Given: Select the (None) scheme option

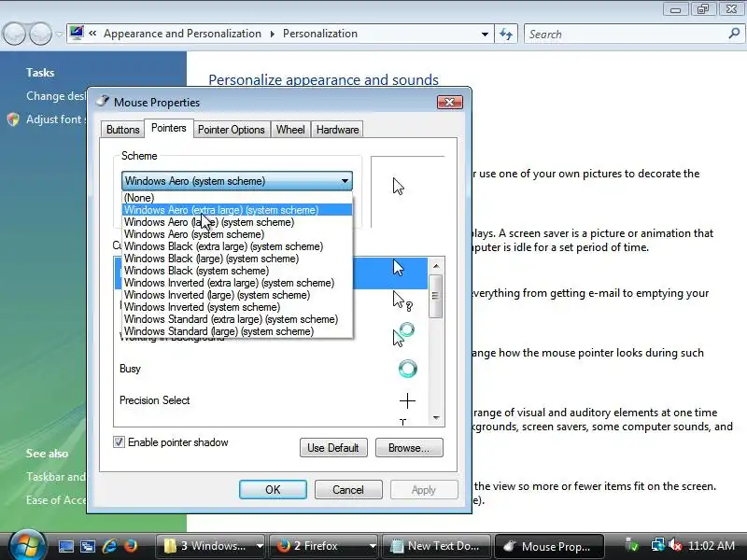Looking at the screenshot, I should tap(237, 198).
